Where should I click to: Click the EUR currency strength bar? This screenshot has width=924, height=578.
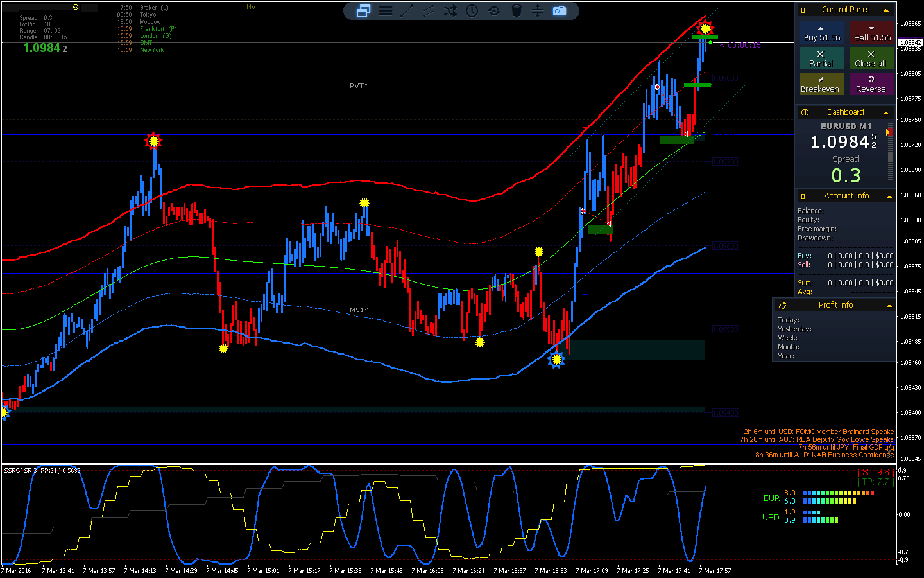(x=839, y=497)
